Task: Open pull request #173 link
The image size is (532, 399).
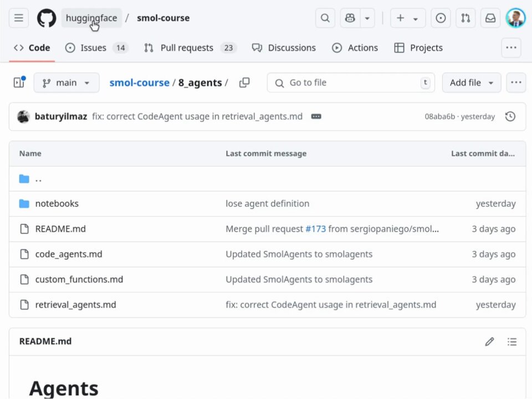Action: point(315,229)
